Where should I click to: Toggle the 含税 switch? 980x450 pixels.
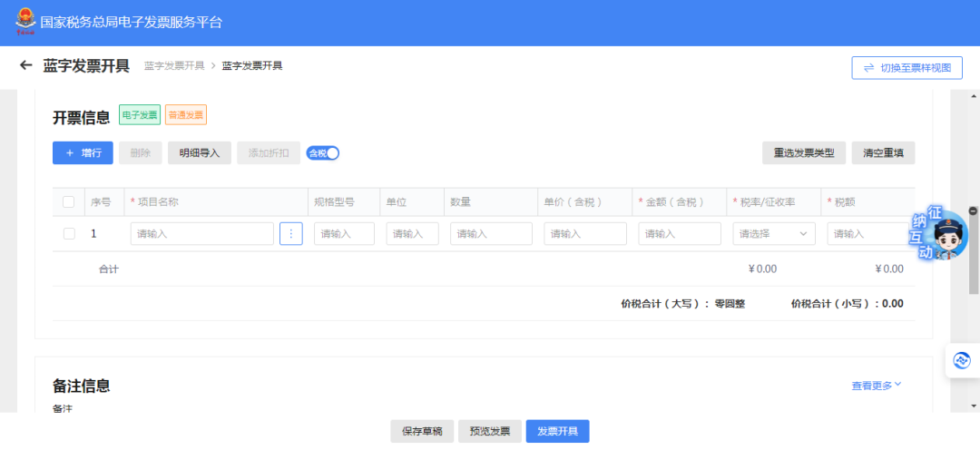[323, 153]
